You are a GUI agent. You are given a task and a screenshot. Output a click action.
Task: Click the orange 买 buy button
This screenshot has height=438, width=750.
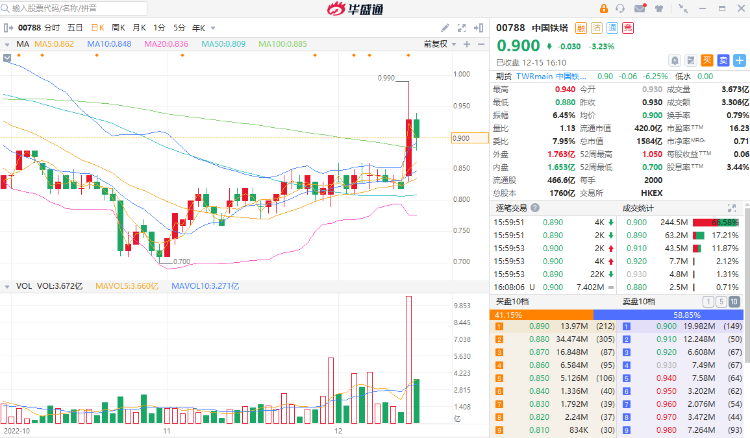point(707,61)
